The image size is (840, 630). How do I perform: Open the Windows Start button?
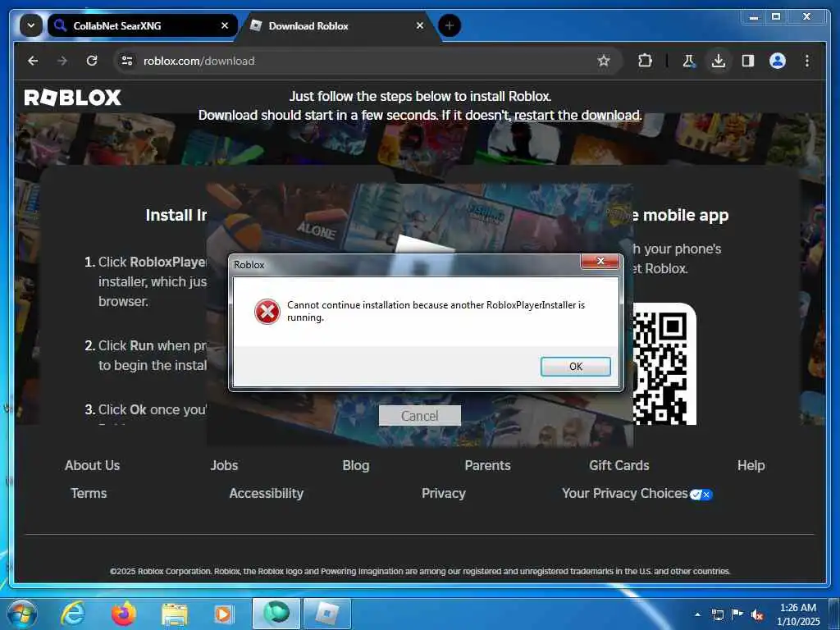[x=22, y=614]
